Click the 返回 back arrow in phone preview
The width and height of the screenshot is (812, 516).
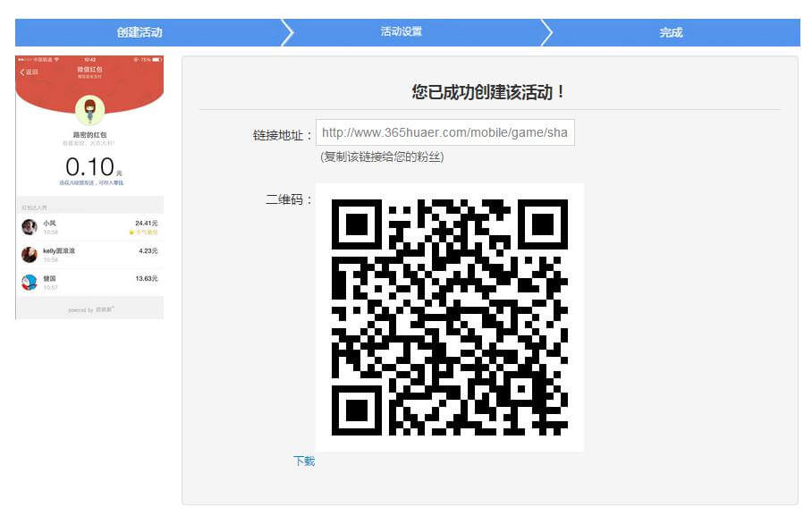point(29,72)
